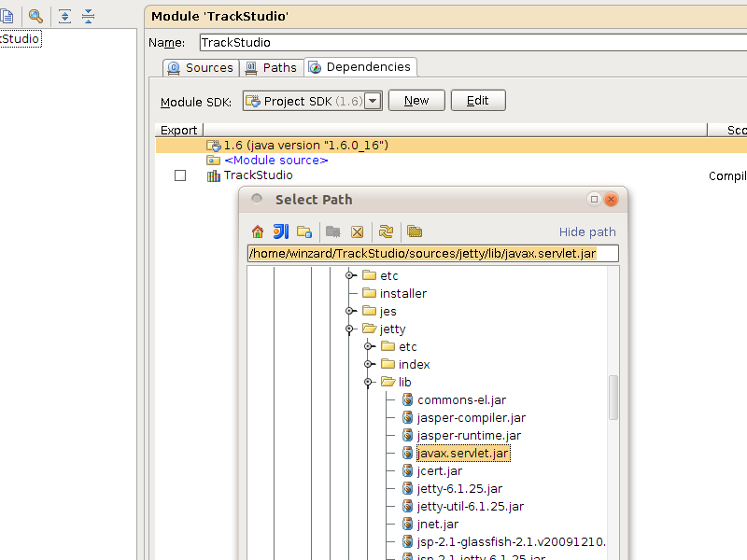Select the <Module source> dependency row
Viewport: 747px width, 560px height.
pyautogui.click(x=451, y=161)
